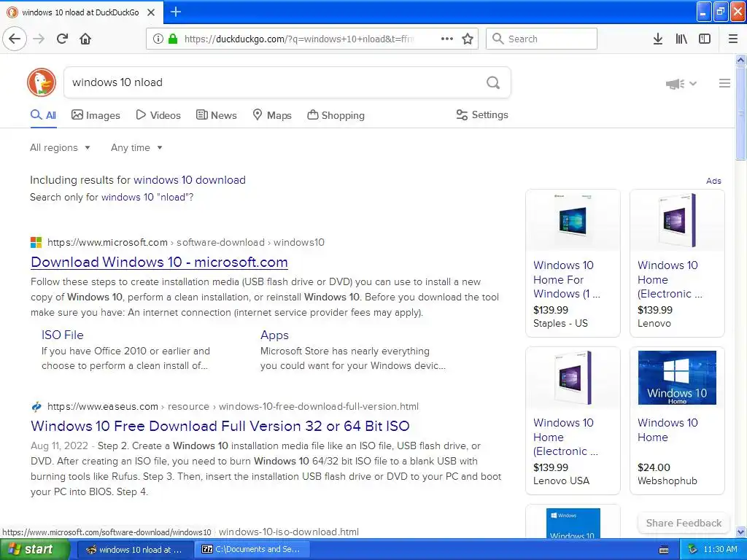Click the Microsoft favicon beside microsoft.com result

click(36, 242)
